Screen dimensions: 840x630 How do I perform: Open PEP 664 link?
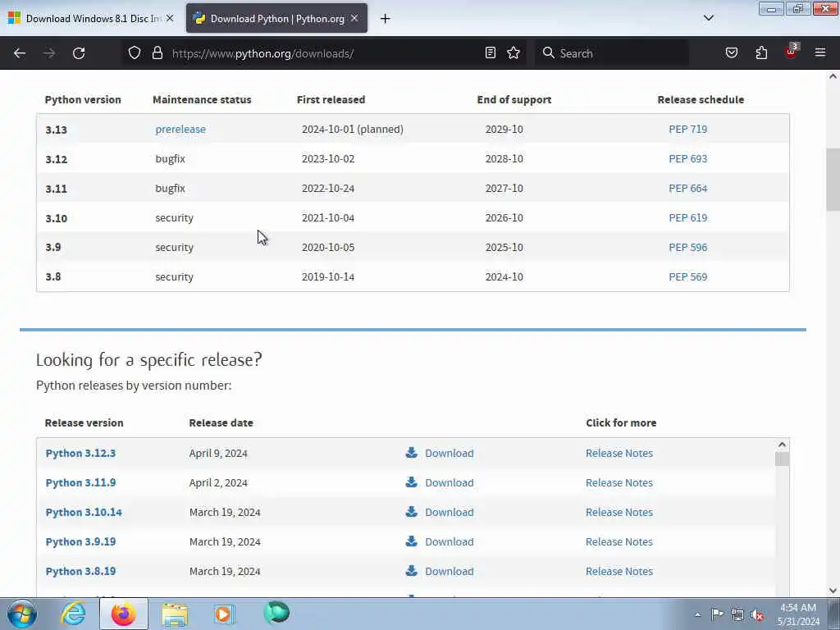(x=688, y=188)
